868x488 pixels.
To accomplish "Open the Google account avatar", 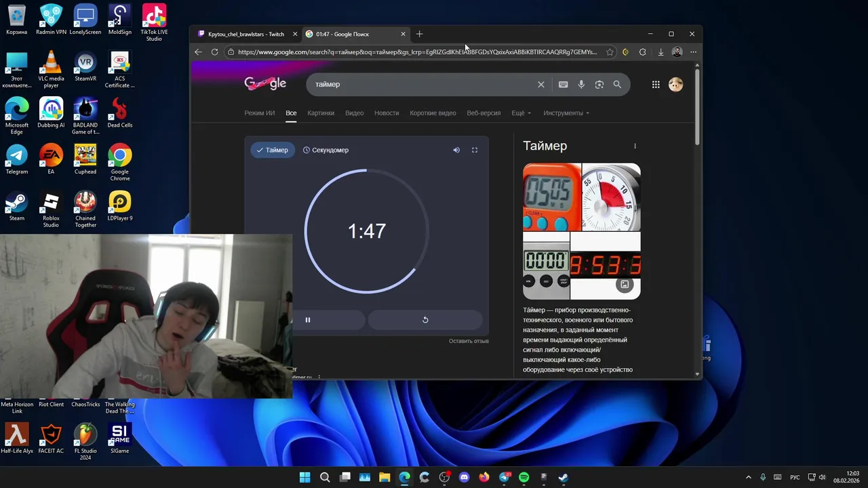I will pyautogui.click(x=675, y=85).
